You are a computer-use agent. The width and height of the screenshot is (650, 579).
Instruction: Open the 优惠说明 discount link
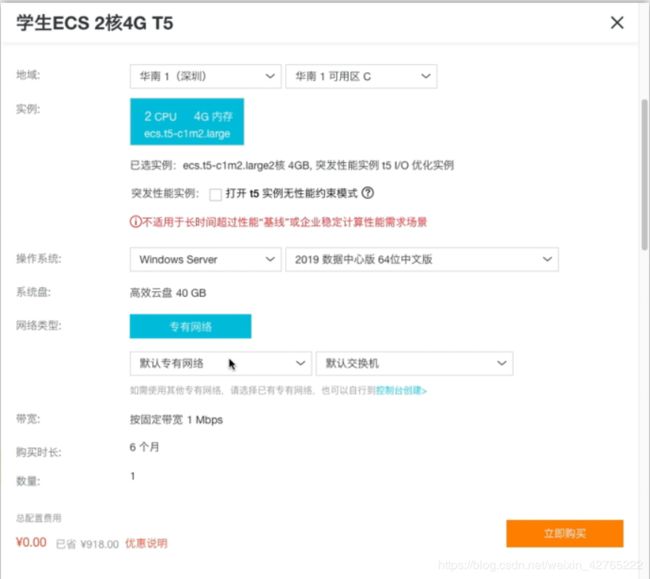tap(147, 544)
